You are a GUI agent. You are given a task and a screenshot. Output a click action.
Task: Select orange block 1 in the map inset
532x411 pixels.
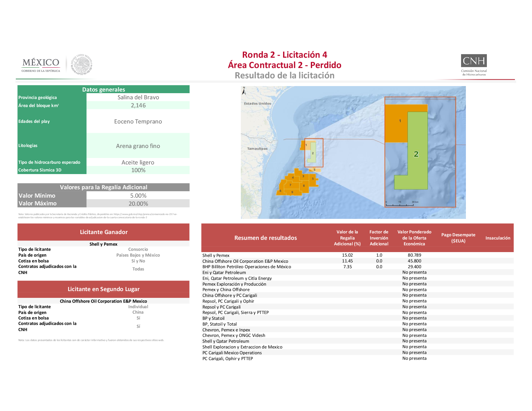pos(396,123)
